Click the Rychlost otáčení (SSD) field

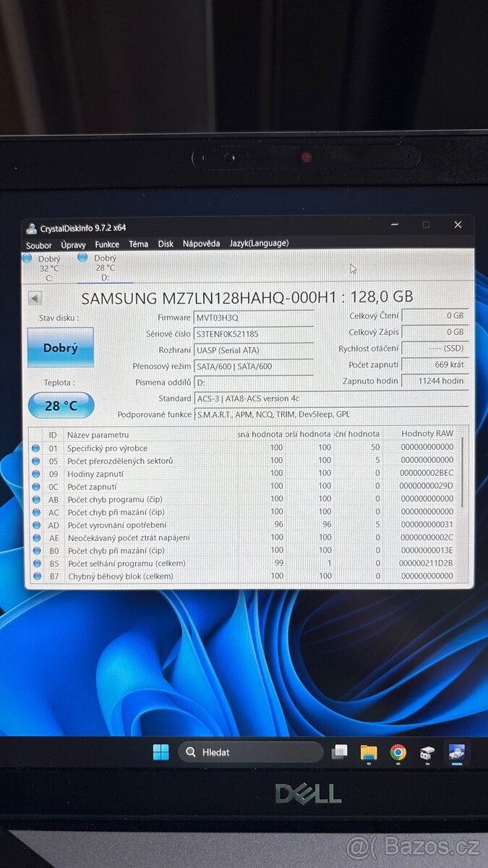click(x=435, y=349)
